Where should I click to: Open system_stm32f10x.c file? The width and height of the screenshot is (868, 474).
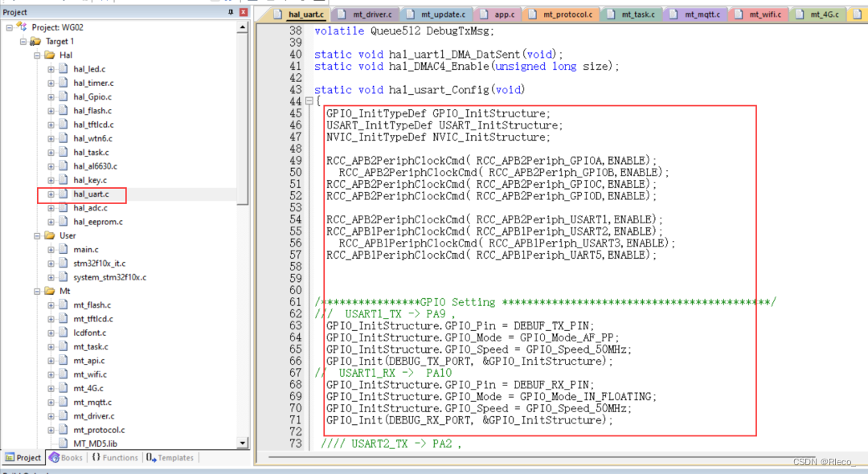109,277
